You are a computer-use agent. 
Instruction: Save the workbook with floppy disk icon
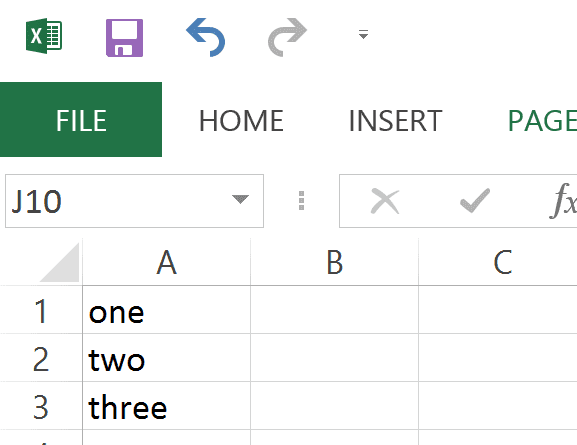(124, 38)
